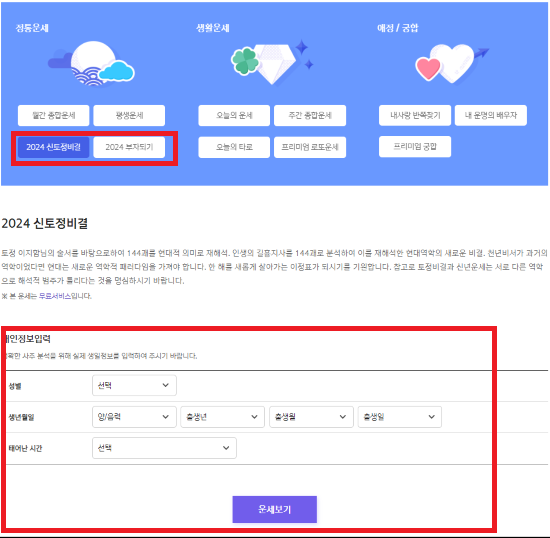Click the 정통운세 section heading

[x=32, y=28]
